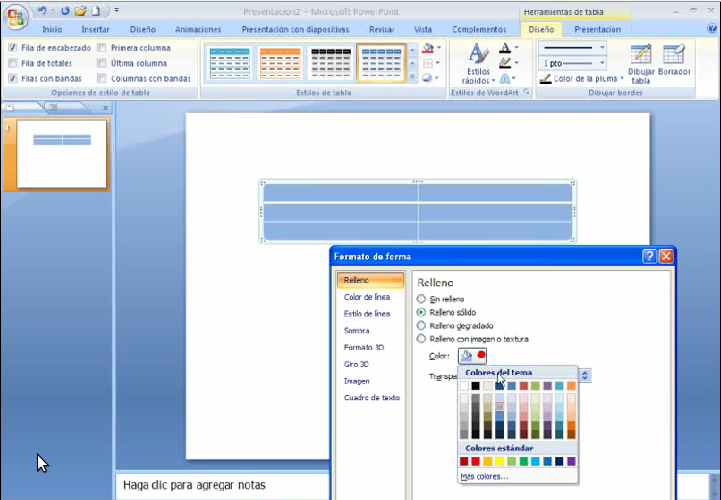Image resolution: width=721 pixels, height=500 pixels.
Task: Select the Relleno degradado radio option
Action: point(421,325)
